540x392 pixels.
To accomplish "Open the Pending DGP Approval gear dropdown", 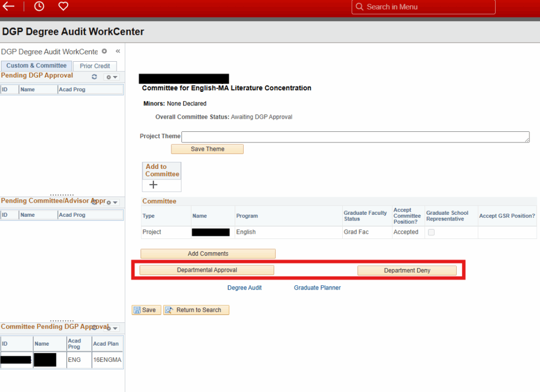I will 111,77.
